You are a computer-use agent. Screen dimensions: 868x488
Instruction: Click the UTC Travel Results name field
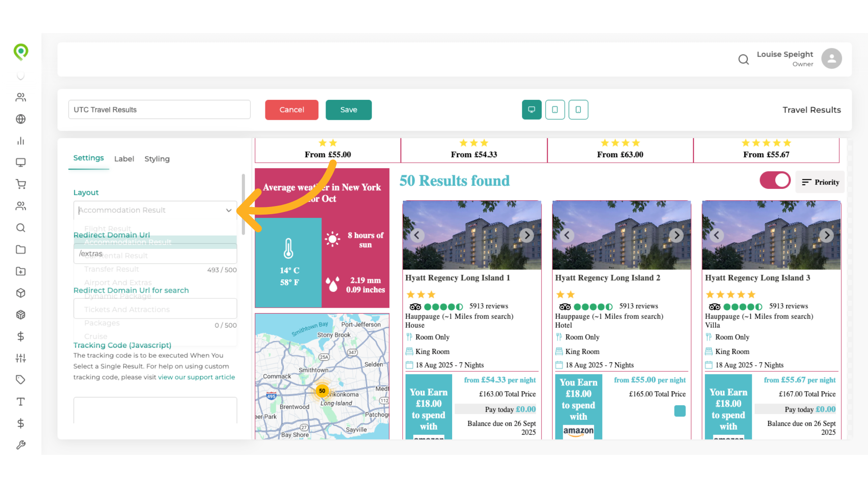(159, 110)
